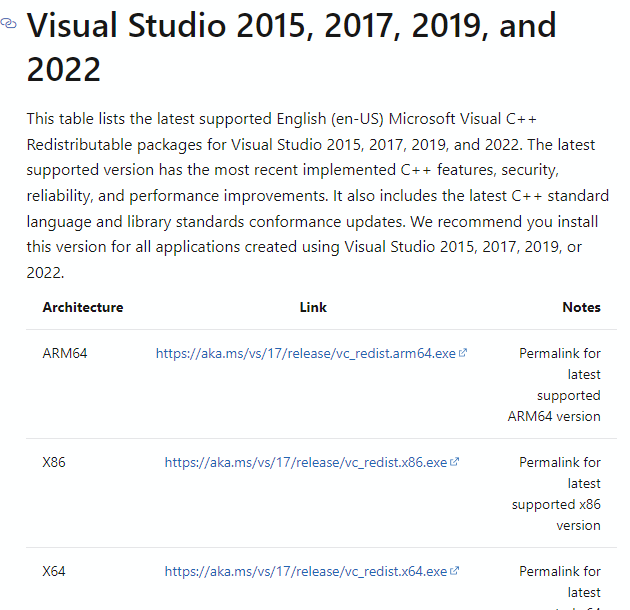Viewport: 630px width, 610px height.
Task: Click the external-link icon after the x86 URL
Action: pyautogui.click(x=454, y=462)
